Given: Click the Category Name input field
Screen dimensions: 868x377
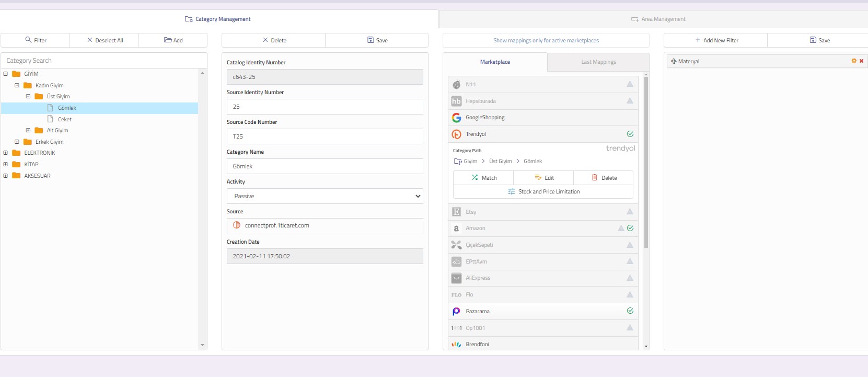Looking at the screenshot, I should coord(325,166).
